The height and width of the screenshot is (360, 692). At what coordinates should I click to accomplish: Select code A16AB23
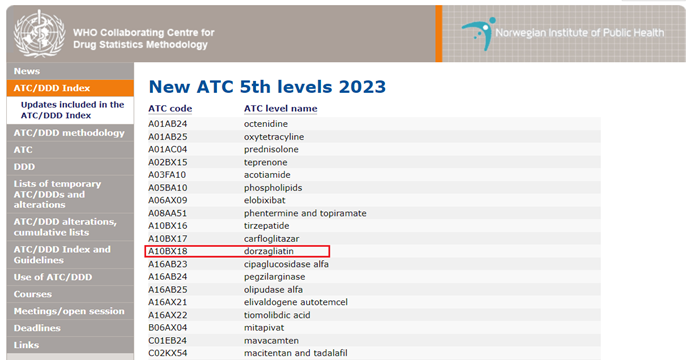(x=167, y=264)
